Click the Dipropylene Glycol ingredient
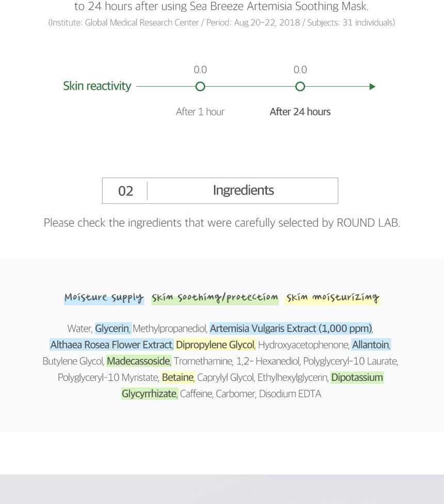 coord(215,345)
